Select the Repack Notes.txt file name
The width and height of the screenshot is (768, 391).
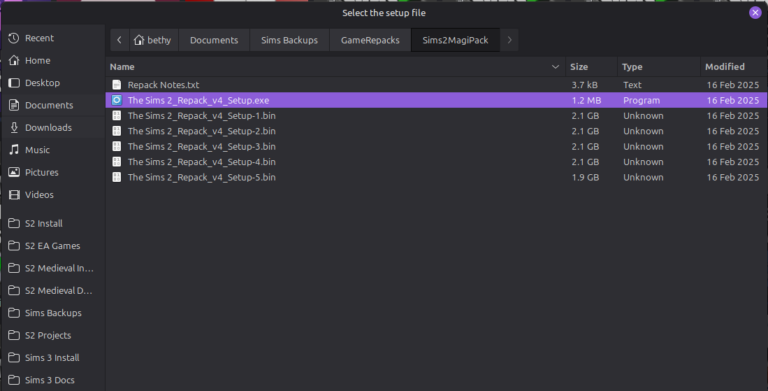tap(164, 85)
